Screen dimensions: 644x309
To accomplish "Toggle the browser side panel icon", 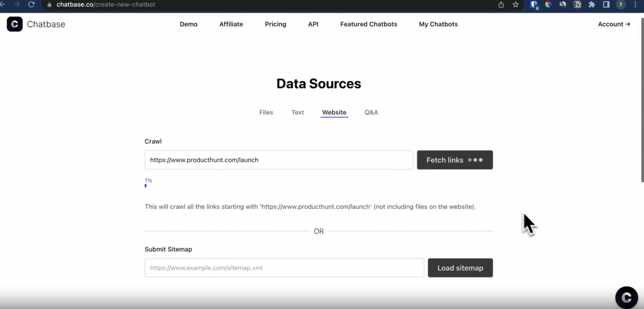I will pos(606,5).
